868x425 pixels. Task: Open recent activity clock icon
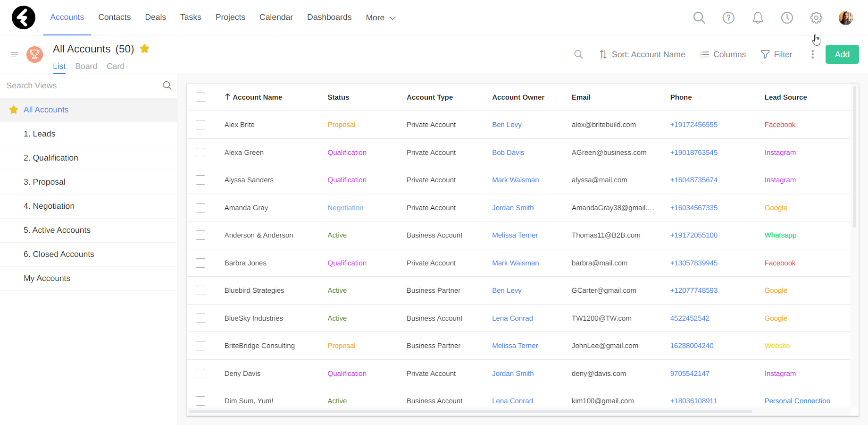tap(787, 17)
